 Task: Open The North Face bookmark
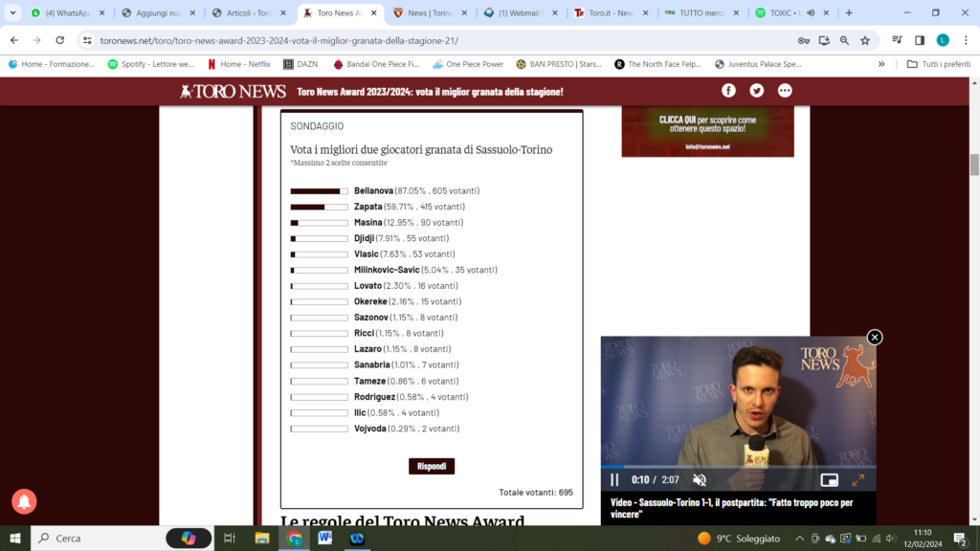coord(658,64)
